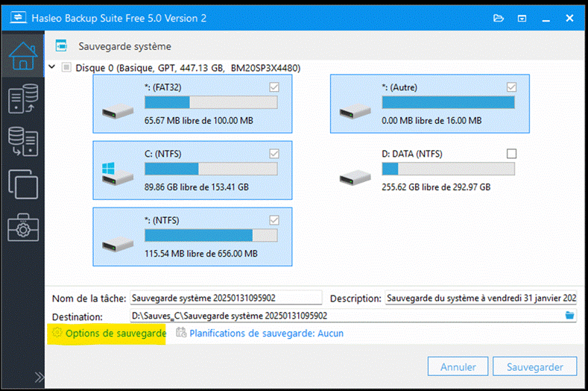Click the "89.86 GB libre de 153.41 GB" text
588x391 pixels.
(x=197, y=187)
